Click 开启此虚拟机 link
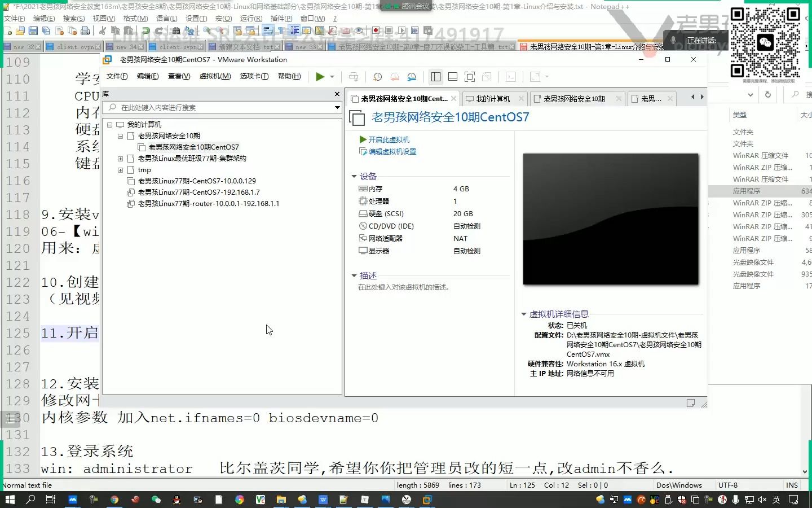The width and height of the screenshot is (812, 508). click(x=385, y=139)
